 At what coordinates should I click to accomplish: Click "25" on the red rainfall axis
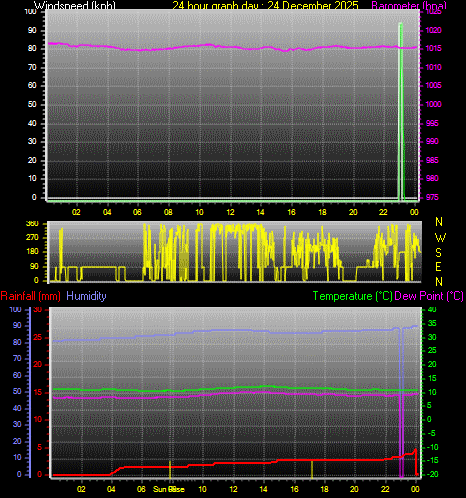coord(38,337)
